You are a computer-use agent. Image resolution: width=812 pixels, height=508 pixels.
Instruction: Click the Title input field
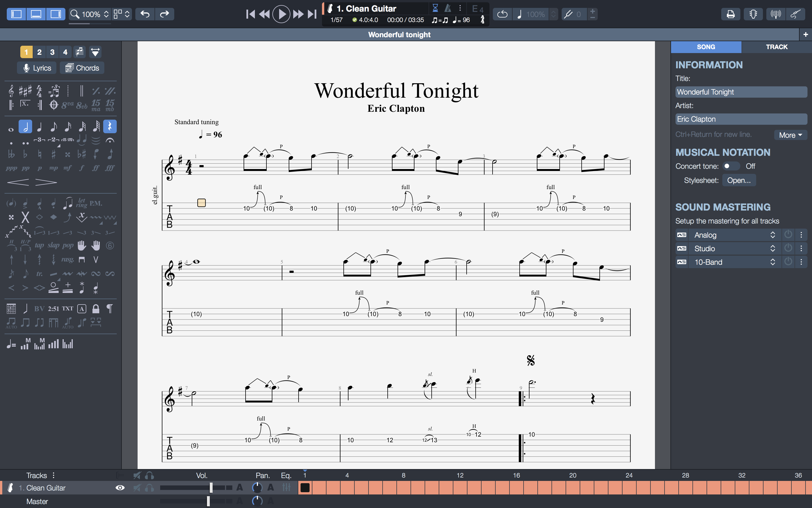coord(741,92)
